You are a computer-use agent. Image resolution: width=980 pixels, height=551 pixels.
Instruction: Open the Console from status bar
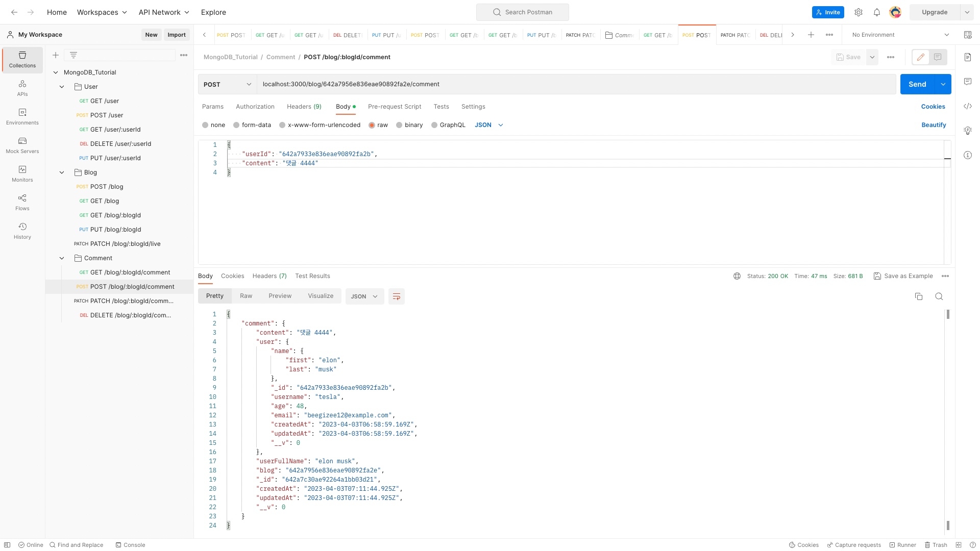130,545
